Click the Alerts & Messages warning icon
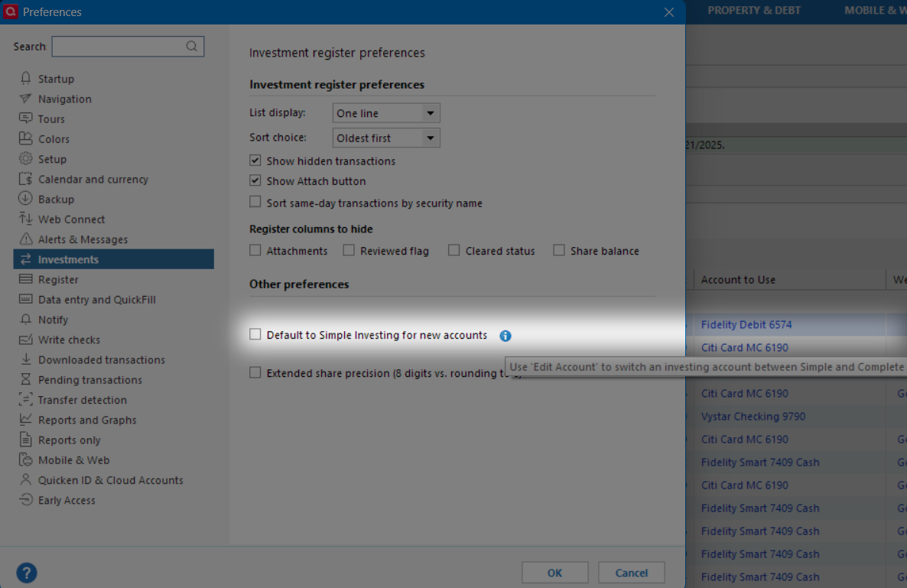 (x=25, y=239)
